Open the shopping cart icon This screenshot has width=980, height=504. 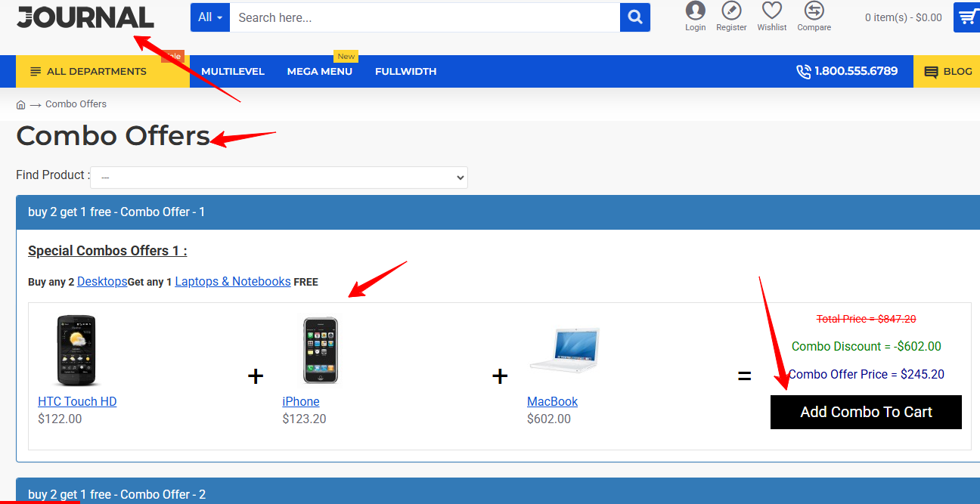(967, 17)
